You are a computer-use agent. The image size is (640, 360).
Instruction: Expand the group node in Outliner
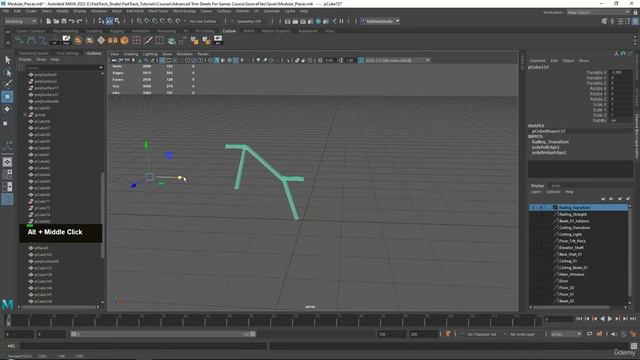point(25,115)
